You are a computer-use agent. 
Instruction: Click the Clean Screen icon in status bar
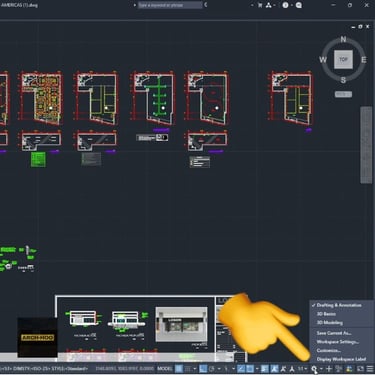360,369
